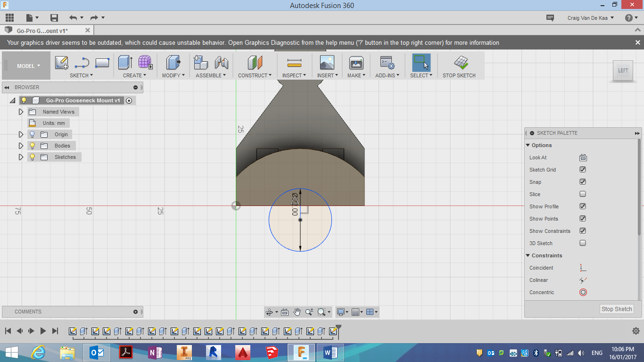Select the Create Sketch tool icon

click(x=62, y=63)
